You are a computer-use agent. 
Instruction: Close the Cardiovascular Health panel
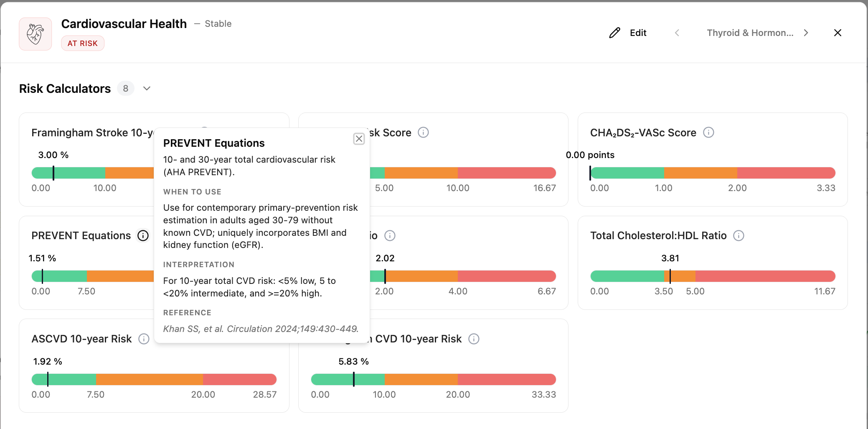(x=838, y=33)
